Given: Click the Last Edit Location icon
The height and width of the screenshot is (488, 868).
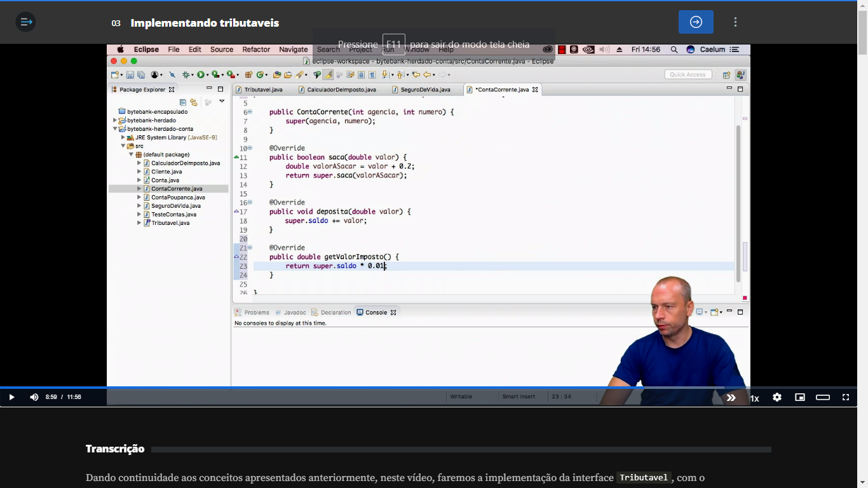Looking at the screenshot, I should tap(416, 75).
